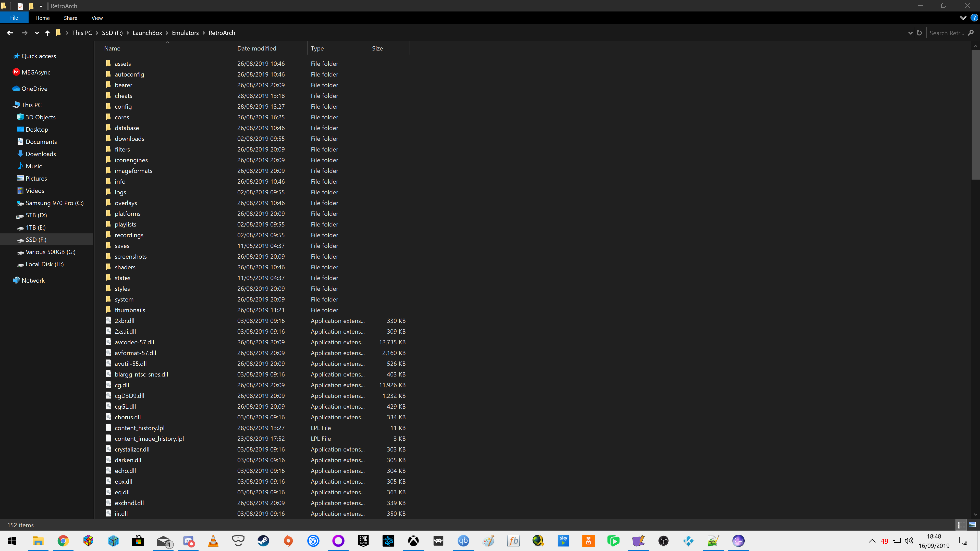Image resolution: width=980 pixels, height=551 pixels.
Task: Select the 2xbr.dll file icon
Action: pyautogui.click(x=108, y=321)
